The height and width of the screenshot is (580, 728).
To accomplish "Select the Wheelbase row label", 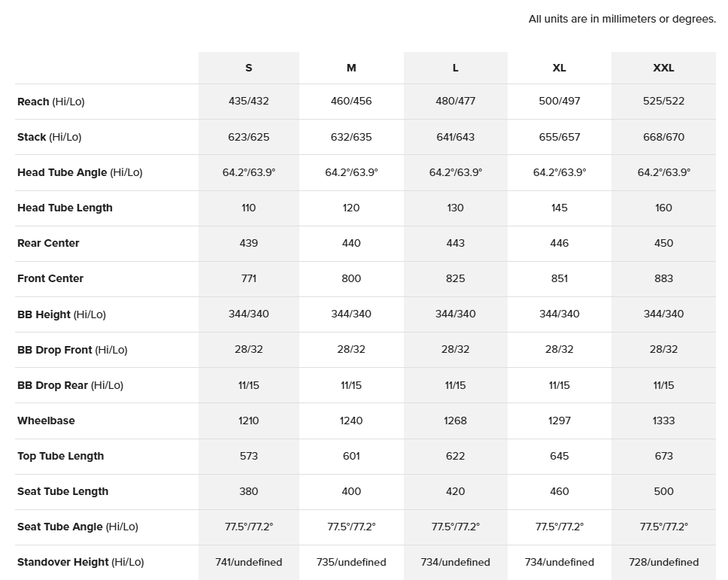I will click(x=46, y=421).
